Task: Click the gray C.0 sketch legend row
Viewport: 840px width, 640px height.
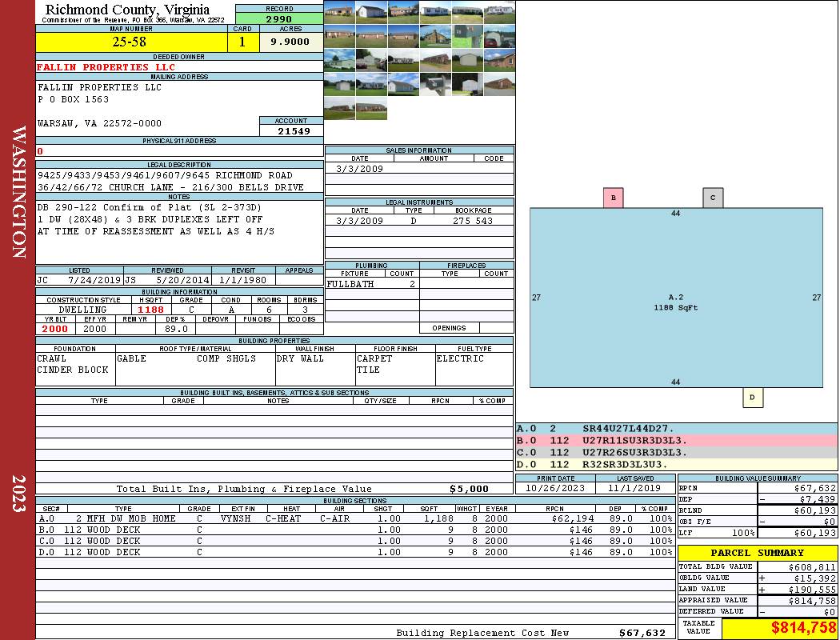Action: (x=677, y=453)
